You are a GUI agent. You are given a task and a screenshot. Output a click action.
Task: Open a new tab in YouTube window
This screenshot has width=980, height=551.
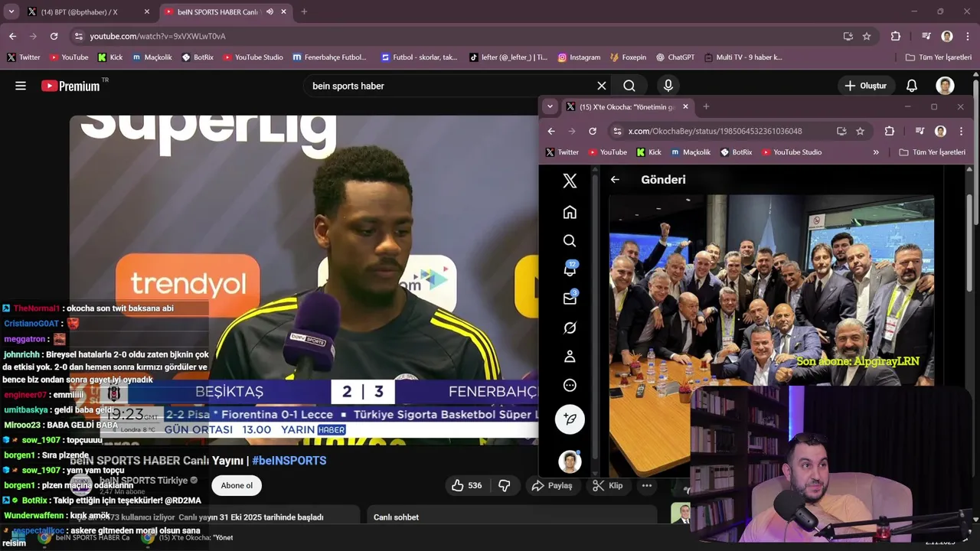click(x=304, y=11)
